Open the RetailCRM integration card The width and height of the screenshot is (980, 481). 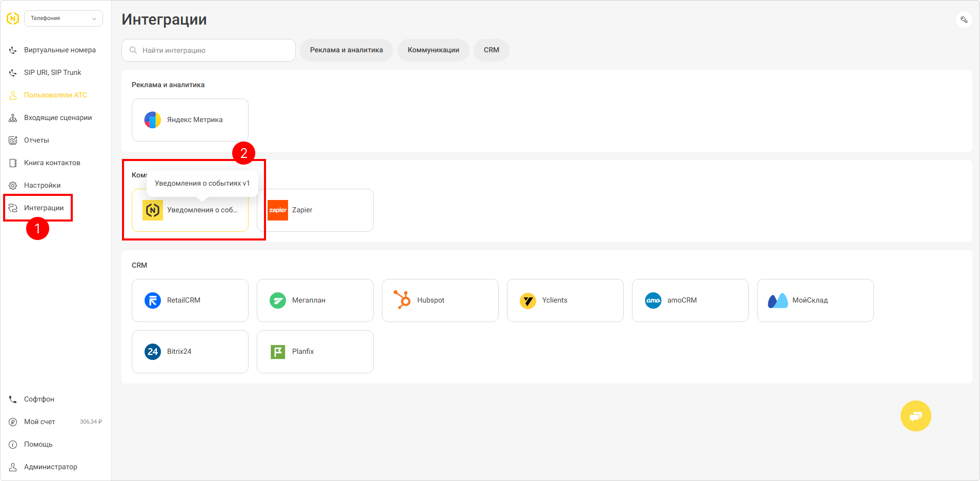click(190, 300)
